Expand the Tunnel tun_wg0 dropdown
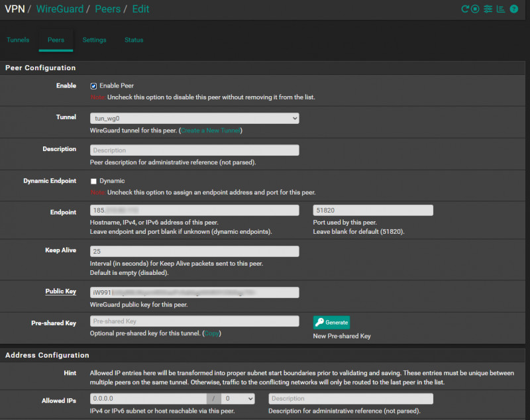The image size is (530, 420). coord(194,119)
